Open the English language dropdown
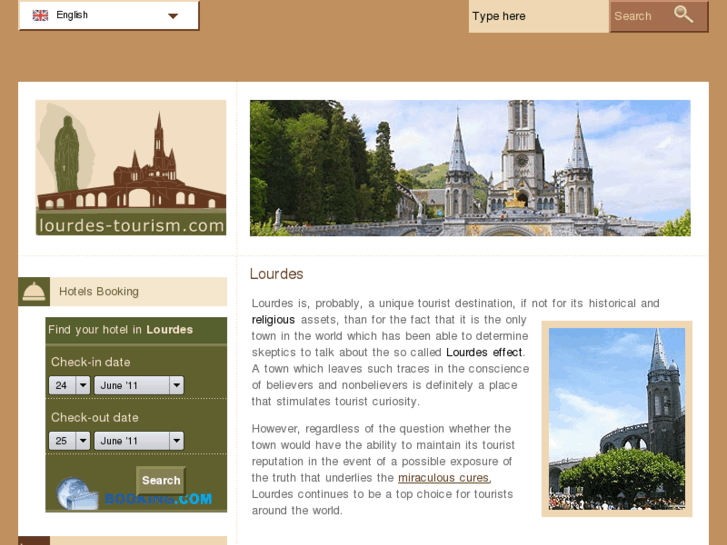 coord(172,16)
